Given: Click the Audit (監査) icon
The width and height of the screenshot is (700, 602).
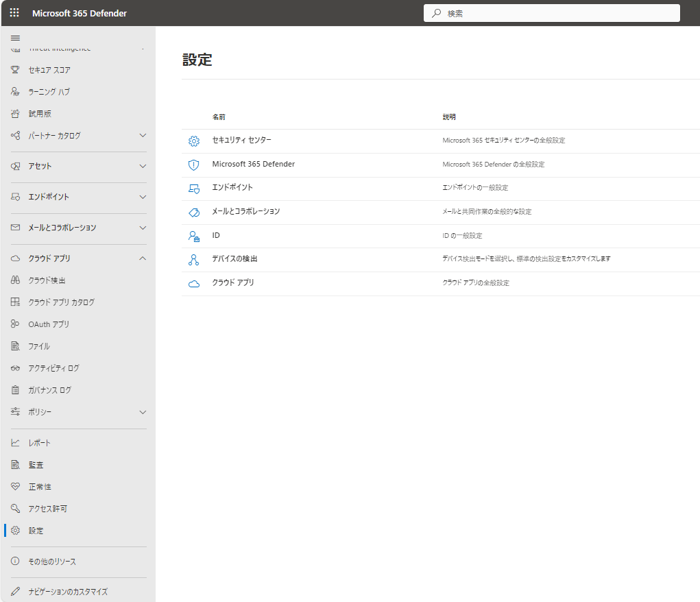Looking at the screenshot, I should click(x=15, y=464).
